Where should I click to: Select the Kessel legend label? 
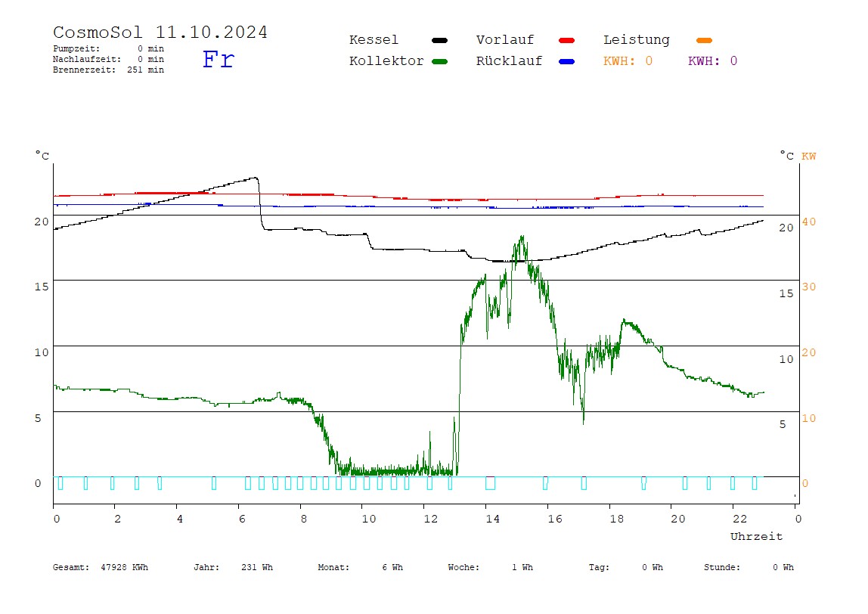click(x=374, y=40)
